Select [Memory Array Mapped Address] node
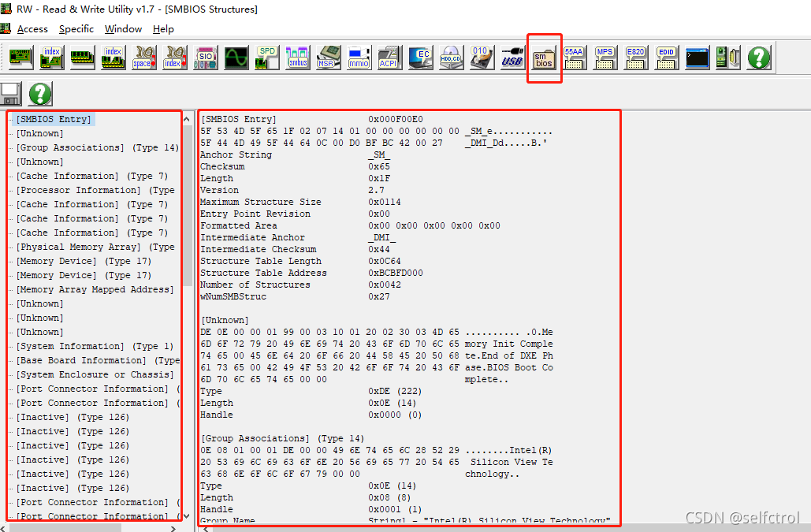811x532 pixels. click(x=95, y=289)
